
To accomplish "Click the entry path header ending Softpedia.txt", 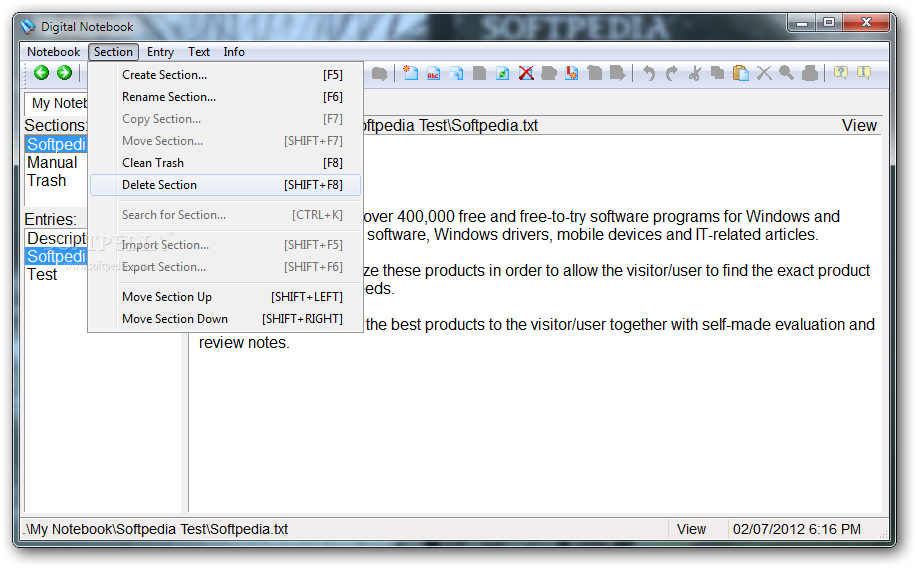I will point(450,126).
